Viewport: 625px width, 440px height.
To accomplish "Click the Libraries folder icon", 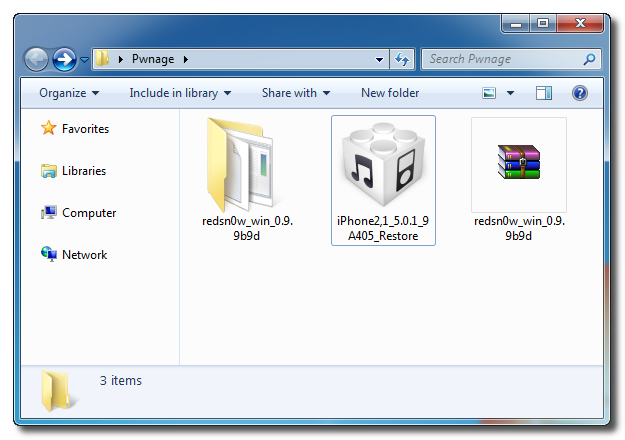I will (x=49, y=171).
